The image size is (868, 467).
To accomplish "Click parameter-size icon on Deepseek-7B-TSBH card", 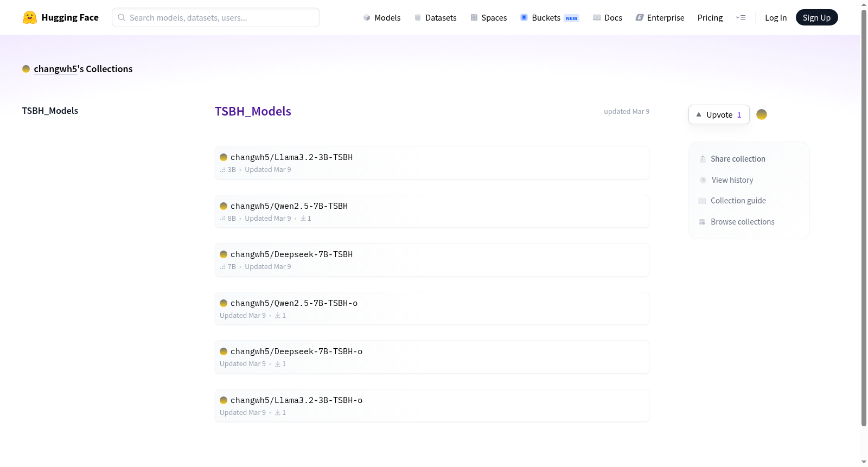I will coord(222,267).
